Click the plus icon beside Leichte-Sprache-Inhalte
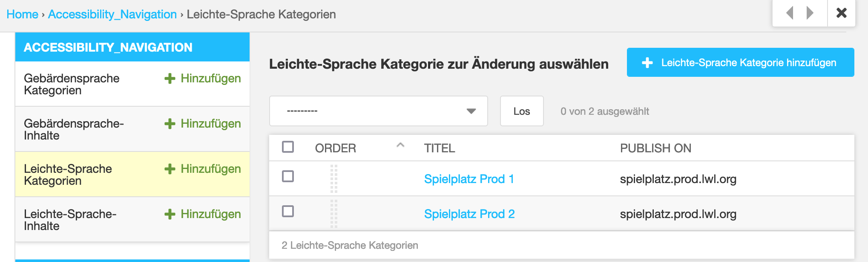The image size is (868, 262). (x=170, y=214)
